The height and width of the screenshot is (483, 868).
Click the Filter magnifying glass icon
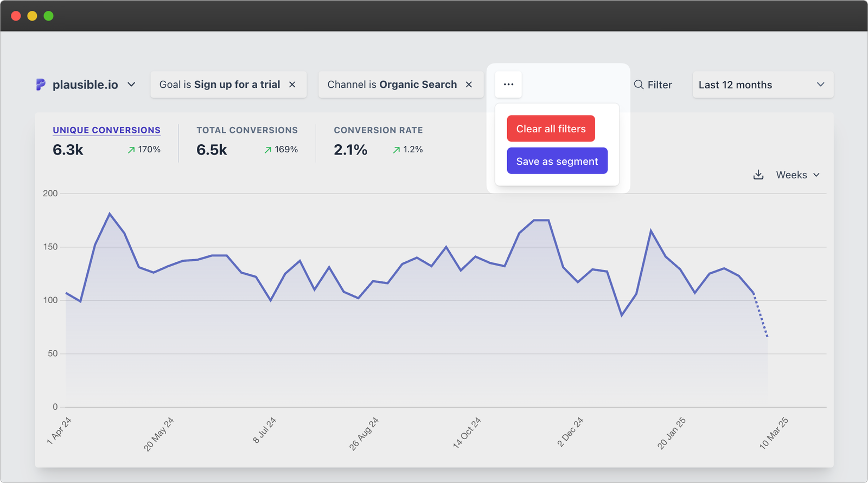639,85
